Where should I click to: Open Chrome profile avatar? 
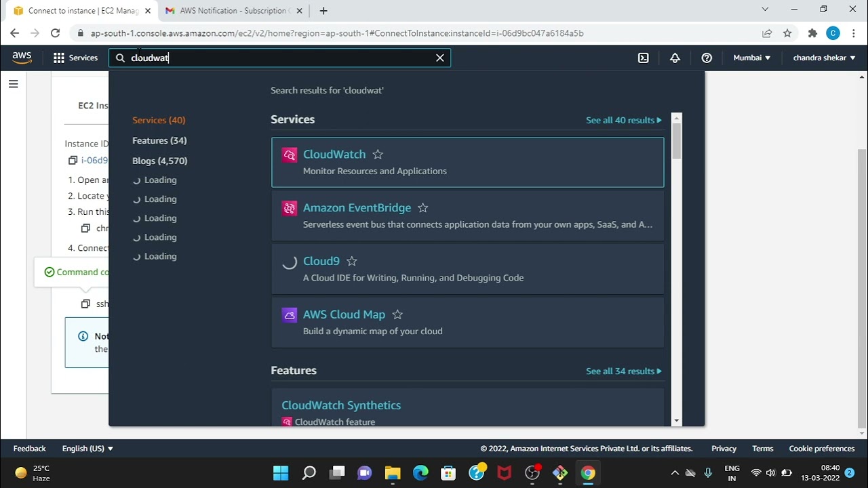pos(833,33)
